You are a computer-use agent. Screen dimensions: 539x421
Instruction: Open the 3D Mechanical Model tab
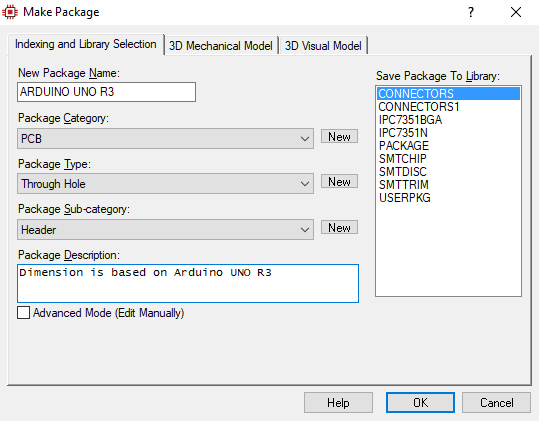coord(221,46)
